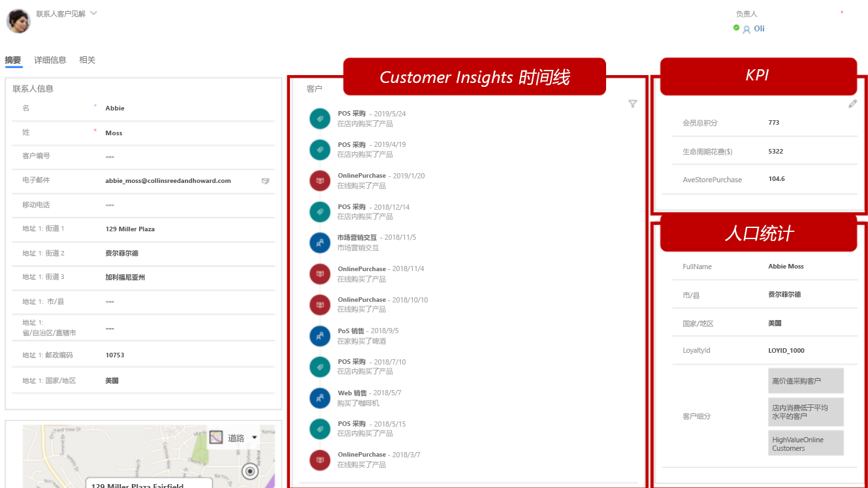Click the POS 采购 2018/7/10 timeline icon

320,366
